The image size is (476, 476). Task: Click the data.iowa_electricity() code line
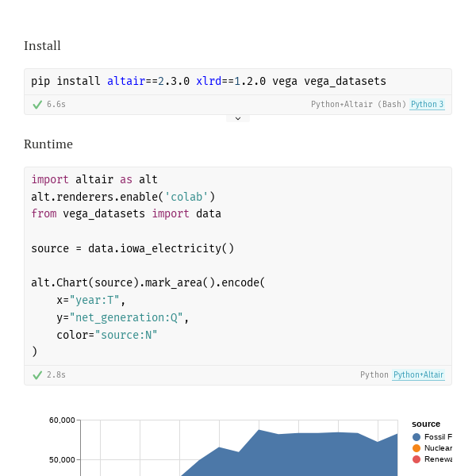[132, 248]
